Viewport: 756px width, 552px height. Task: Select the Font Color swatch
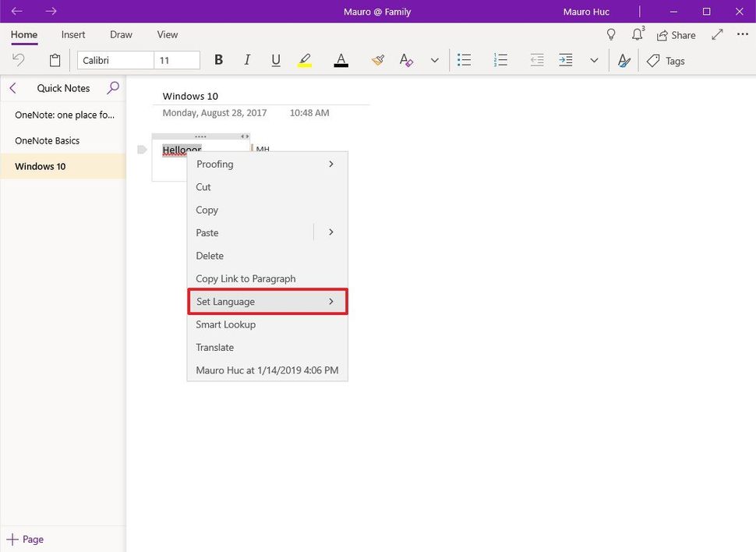pos(341,60)
